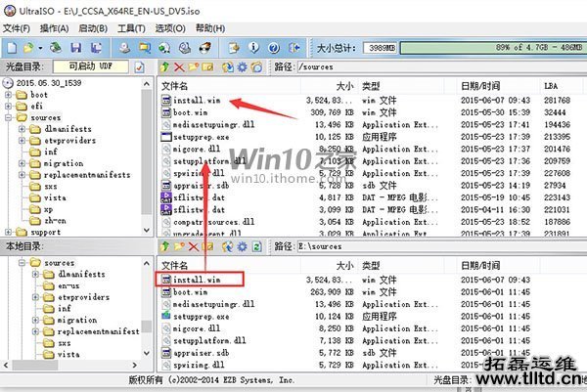Refresh the local directory listing

[x=256, y=246]
